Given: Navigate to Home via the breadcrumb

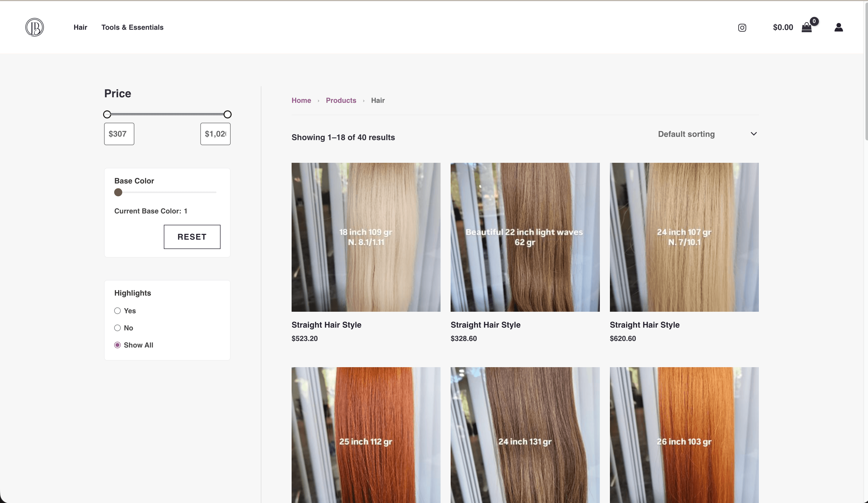Looking at the screenshot, I should tap(301, 100).
